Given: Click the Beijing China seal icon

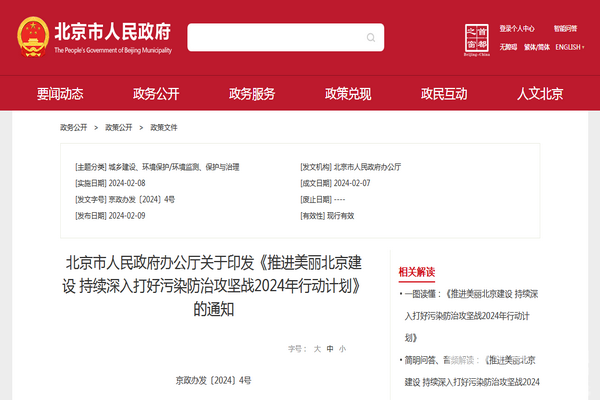Looking at the screenshot, I should click(x=475, y=37).
